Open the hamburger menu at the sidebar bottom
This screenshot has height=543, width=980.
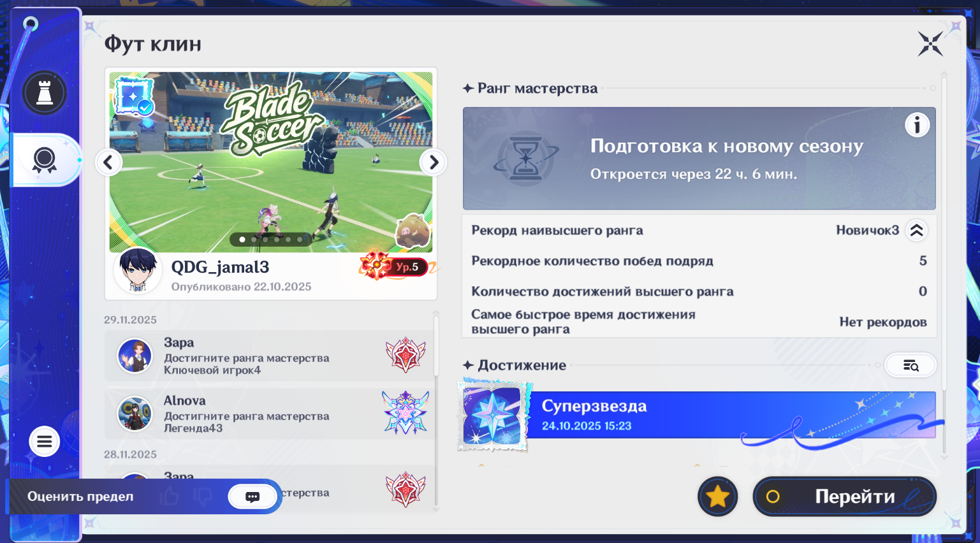[45, 441]
